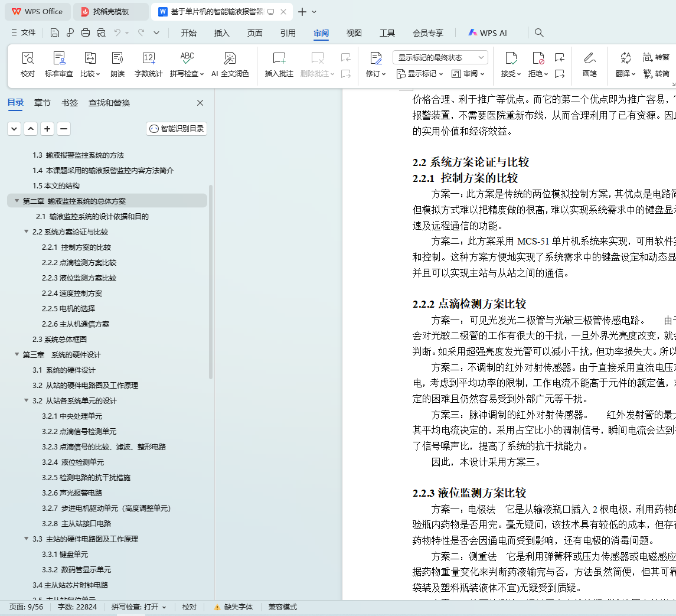Click the save icon in quick toolbar
Screen dimensions: 676x616
(55, 33)
